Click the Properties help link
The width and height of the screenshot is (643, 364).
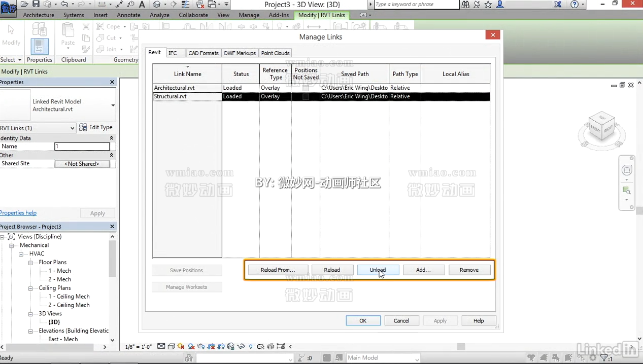(x=18, y=213)
